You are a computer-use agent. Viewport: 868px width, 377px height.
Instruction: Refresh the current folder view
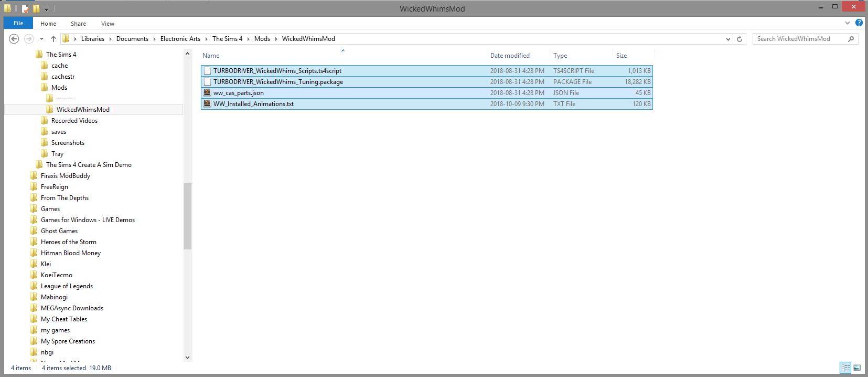tap(740, 39)
